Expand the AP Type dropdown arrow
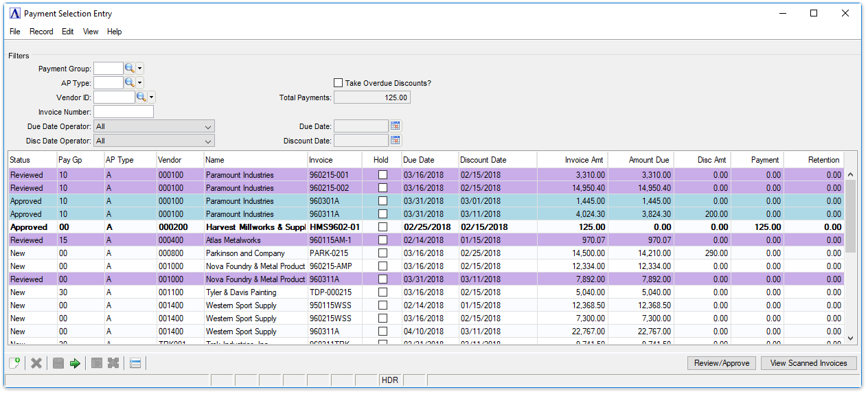This screenshot has width=868, height=394. point(139,82)
